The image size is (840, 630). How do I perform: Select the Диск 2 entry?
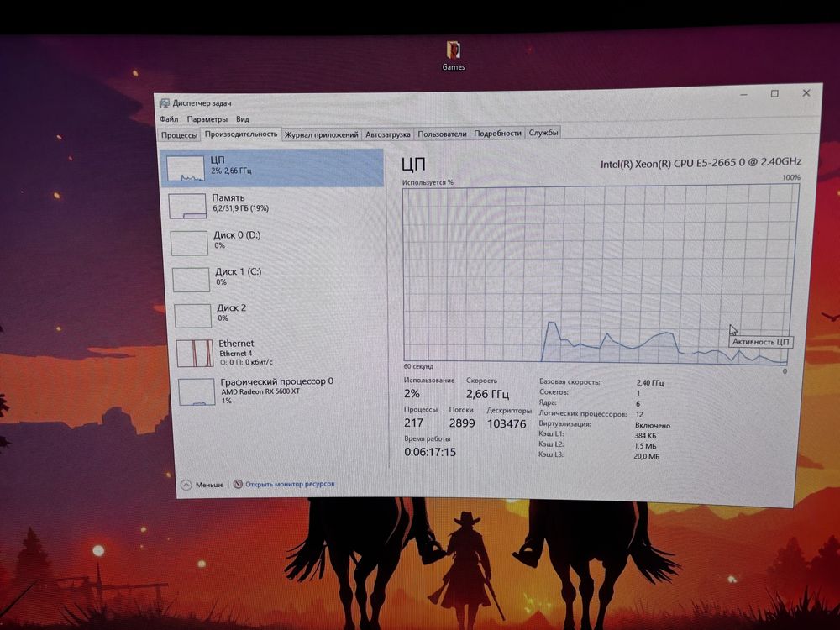pyautogui.click(x=276, y=314)
